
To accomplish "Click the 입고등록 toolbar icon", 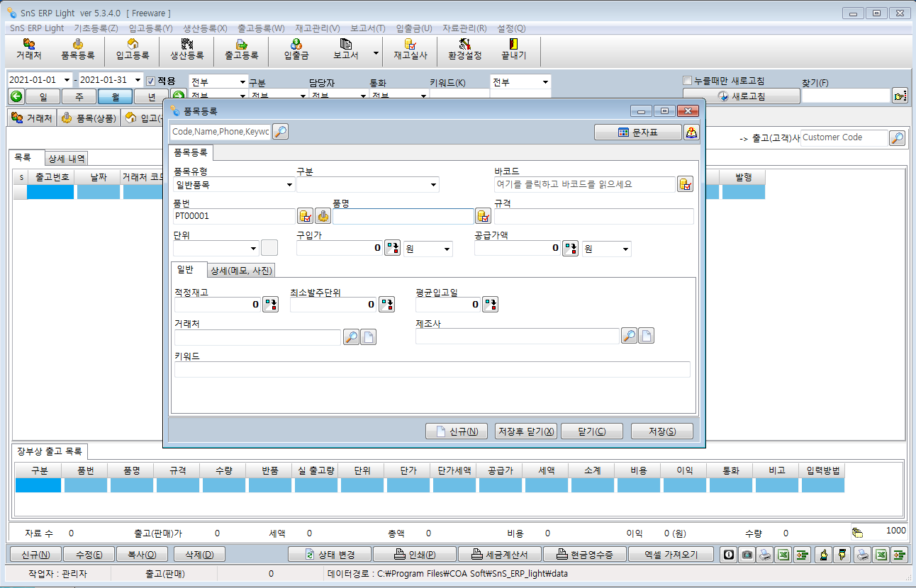I will click(132, 50).
